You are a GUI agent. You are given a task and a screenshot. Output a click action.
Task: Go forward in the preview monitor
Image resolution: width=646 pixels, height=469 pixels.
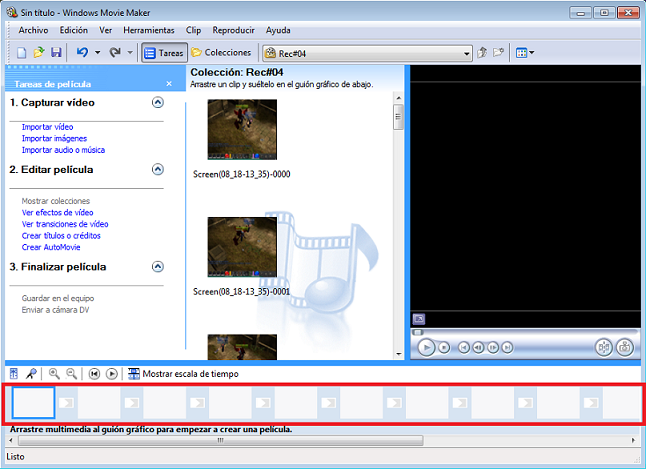(x=508, y=348)
